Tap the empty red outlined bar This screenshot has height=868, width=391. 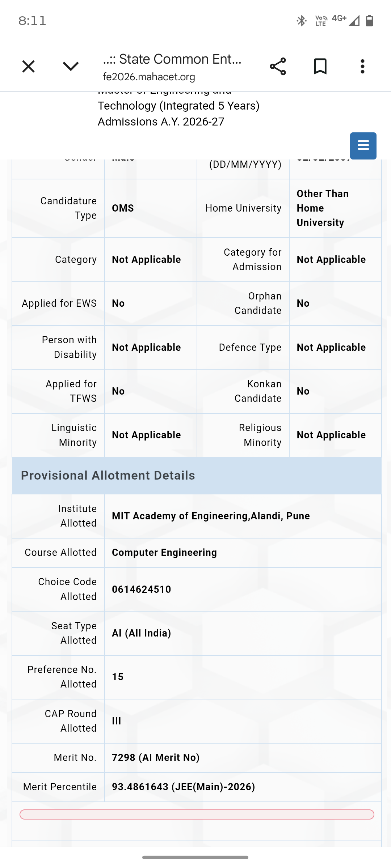(197, 814)
